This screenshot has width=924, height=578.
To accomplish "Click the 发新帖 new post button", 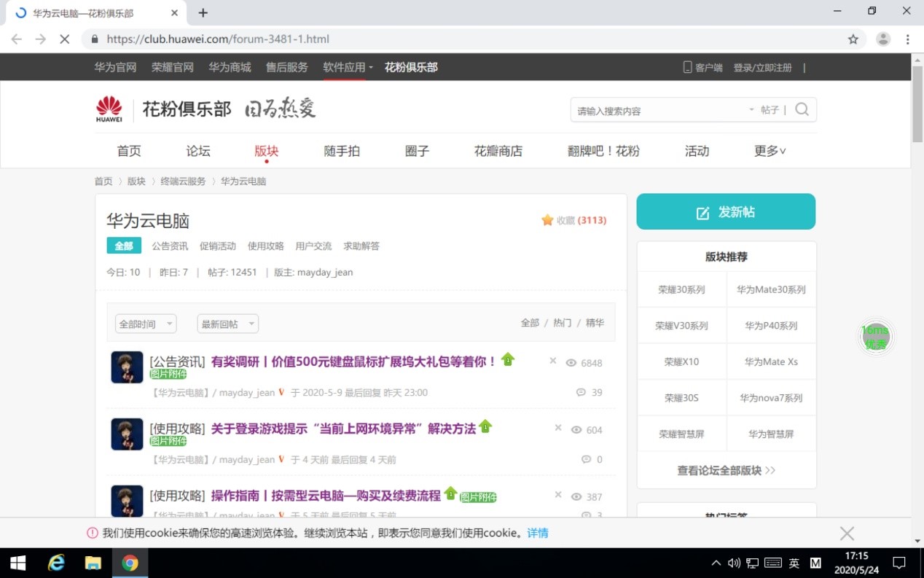I will click(x=726, y=212).
